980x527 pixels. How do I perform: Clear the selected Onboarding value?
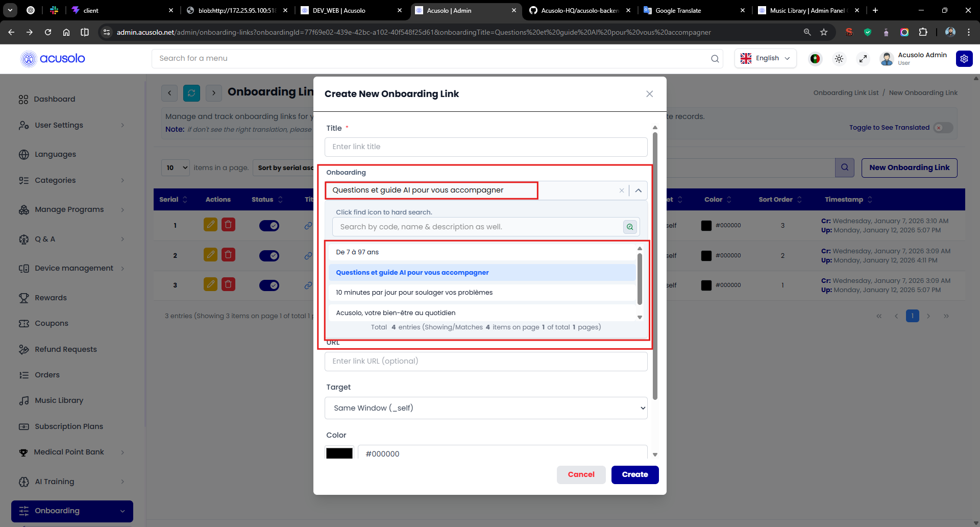622,190
